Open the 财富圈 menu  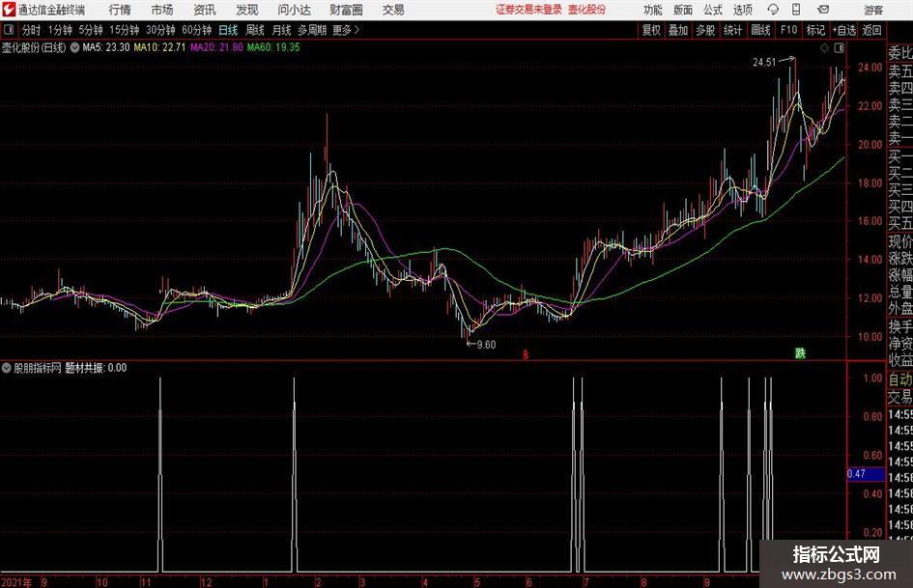[x=346, y=10]
